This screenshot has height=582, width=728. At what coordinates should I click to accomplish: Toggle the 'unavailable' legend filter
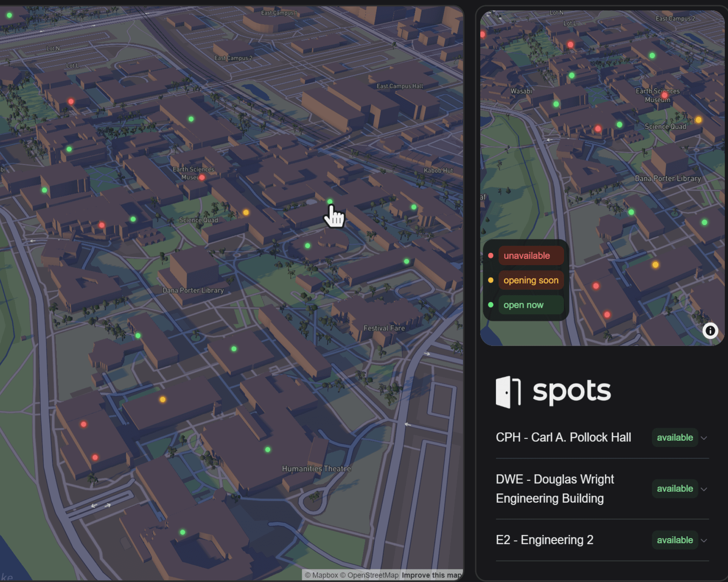[531, 256]
